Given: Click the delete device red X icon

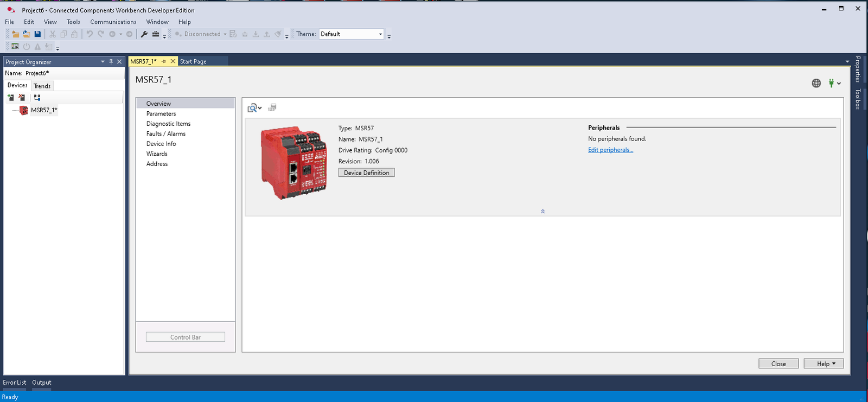Looking at the screenshot, I should point(22,98).
